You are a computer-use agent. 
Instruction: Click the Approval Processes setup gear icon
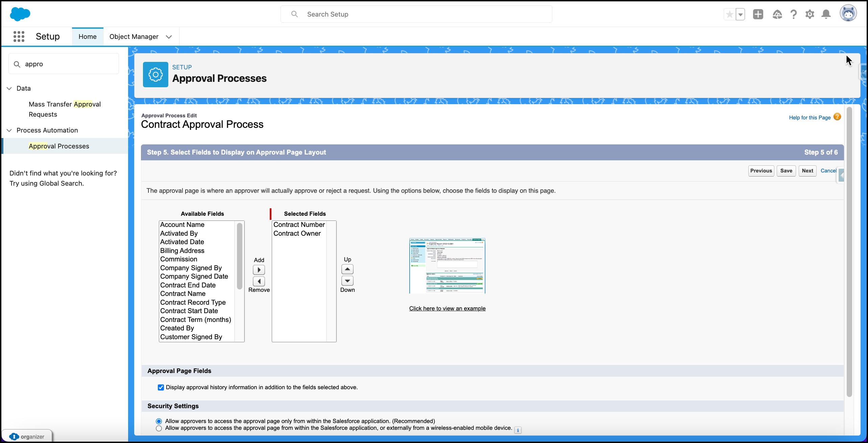click(155, 74)
